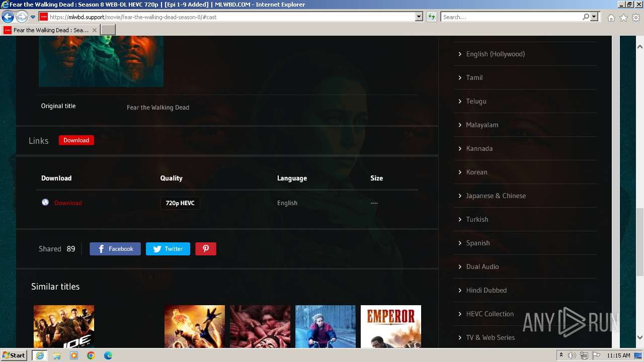The height and width of the screenshot is (362, 644).
Task: Click the 11:15 AM clock
Action: coord(618,355)
